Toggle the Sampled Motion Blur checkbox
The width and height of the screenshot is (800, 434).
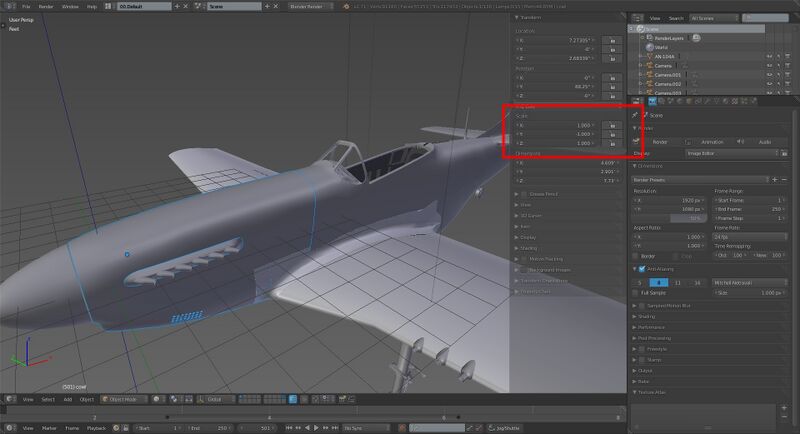[642, 305]
